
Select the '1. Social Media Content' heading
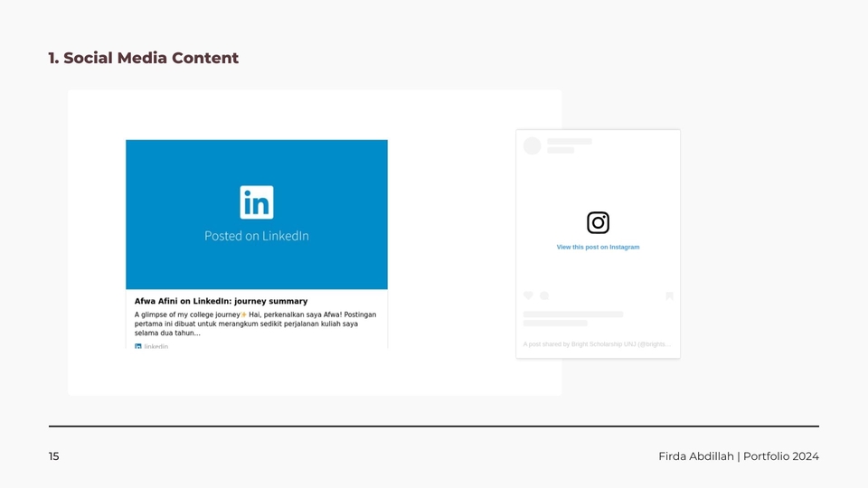coord(144,58)
